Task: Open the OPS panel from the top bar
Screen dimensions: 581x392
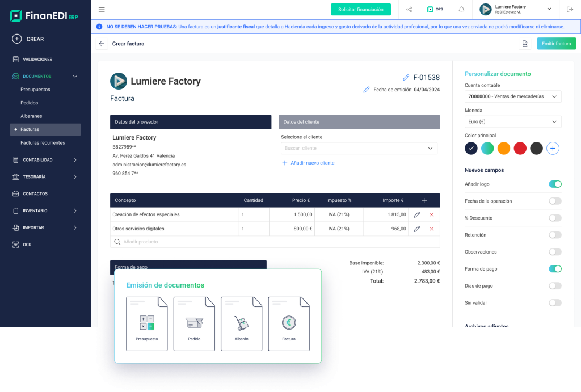Action: pos(435,10)
